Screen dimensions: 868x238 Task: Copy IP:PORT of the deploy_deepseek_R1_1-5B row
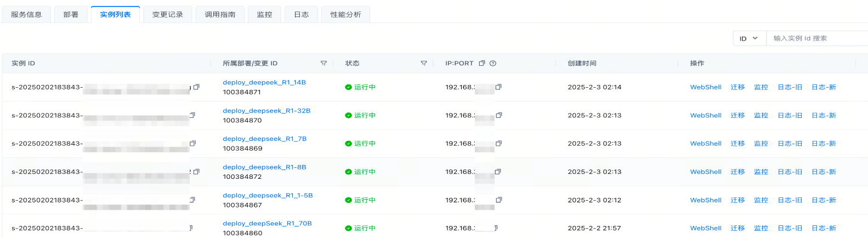pos(499,200)
